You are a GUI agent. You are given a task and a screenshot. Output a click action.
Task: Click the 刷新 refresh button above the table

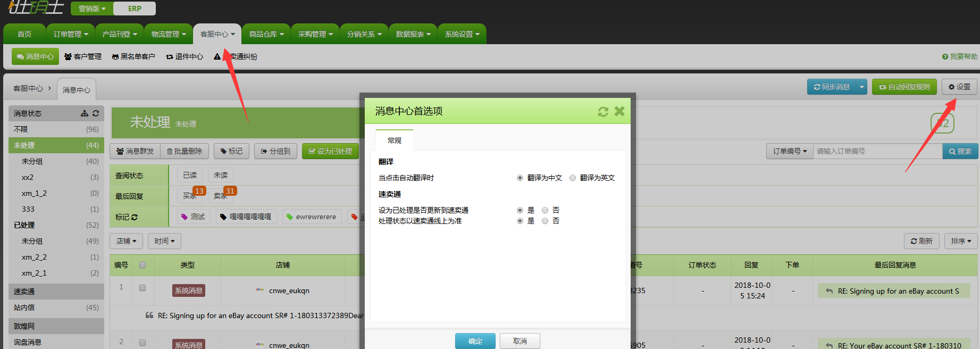pos(922,241)
